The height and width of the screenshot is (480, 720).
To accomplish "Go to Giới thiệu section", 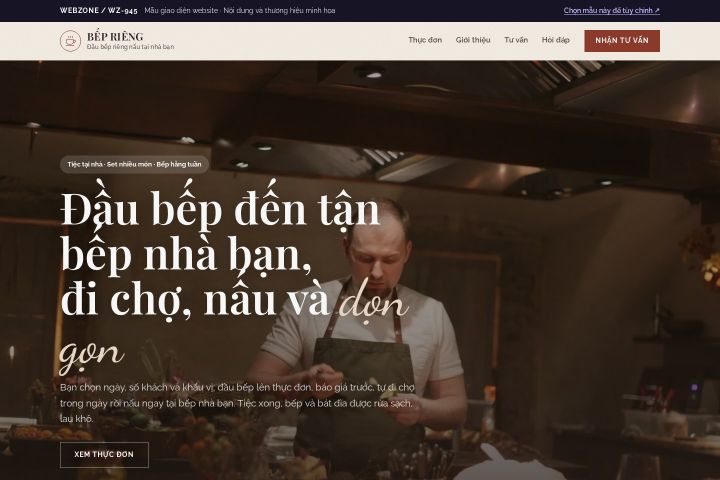I will (473, 40).
